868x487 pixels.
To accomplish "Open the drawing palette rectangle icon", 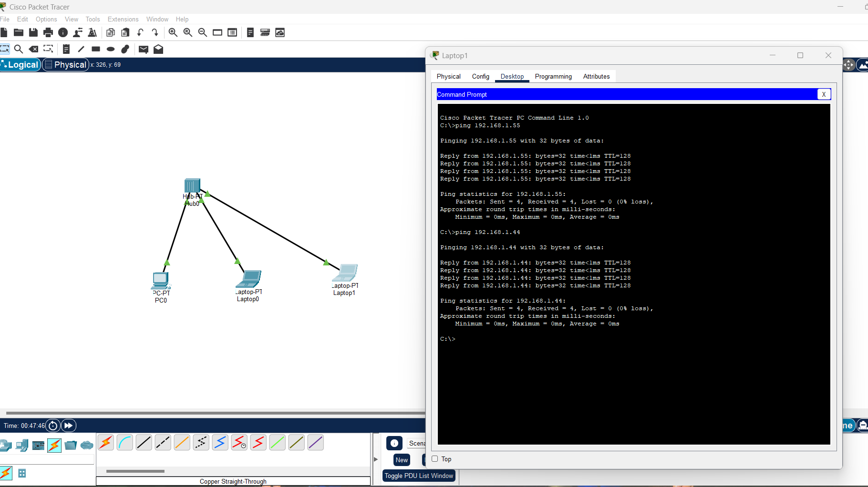I will pyautogui.click(x=217, y=32).
